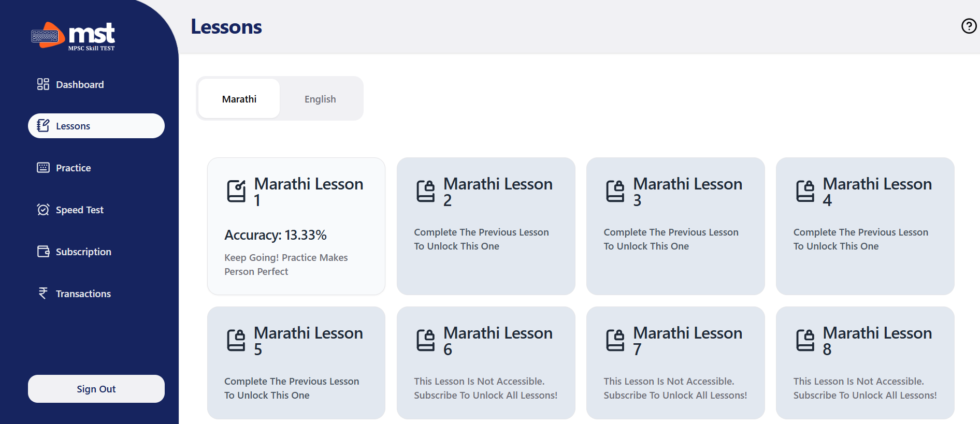Switch to the English tab
This screenshot has width=980, height=424.
click(x=320, y=99)
